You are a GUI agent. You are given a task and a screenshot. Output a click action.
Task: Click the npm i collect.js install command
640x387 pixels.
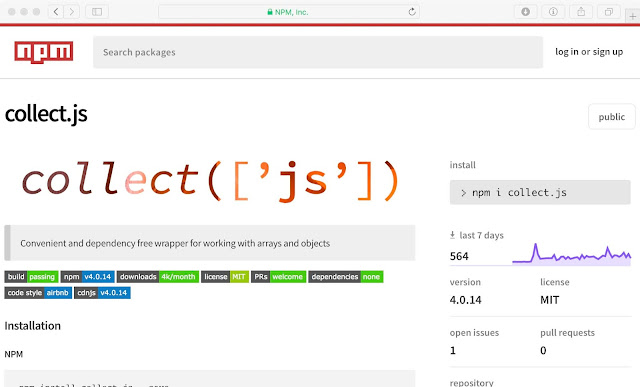tap(540, 192)
